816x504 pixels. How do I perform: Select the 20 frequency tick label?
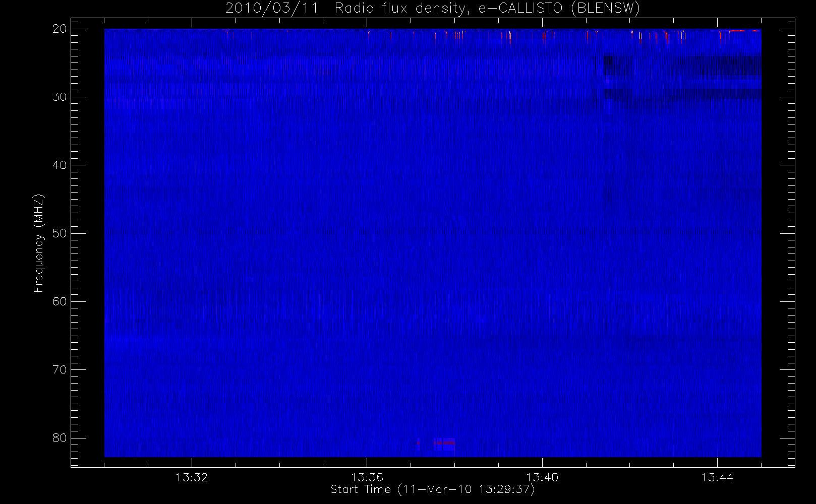coord(60,29)
